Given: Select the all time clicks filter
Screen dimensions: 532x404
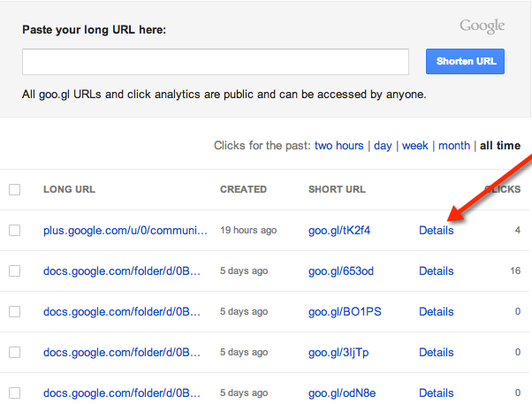Looking at the screenshot, I should [500, 146].
